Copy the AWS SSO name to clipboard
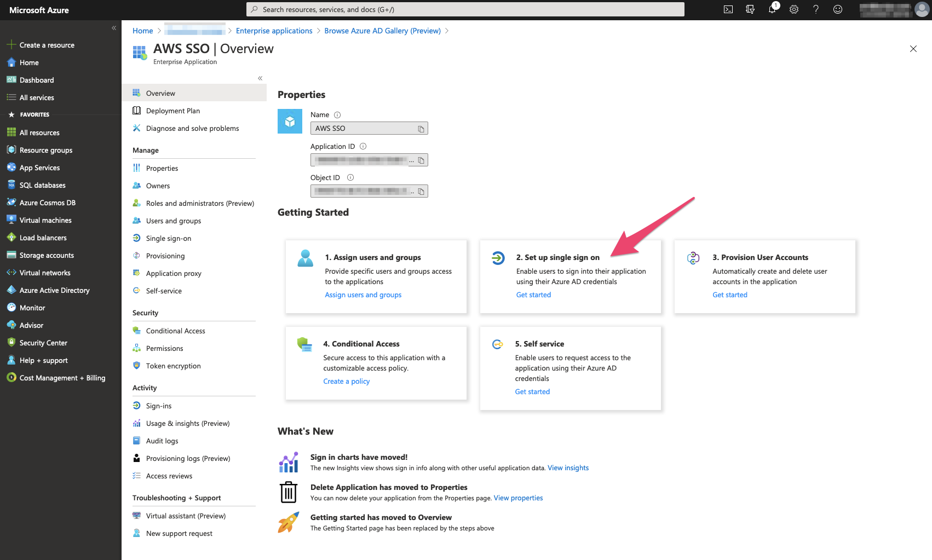This screenshot has height=560, width=932. (x=421, y=128)
